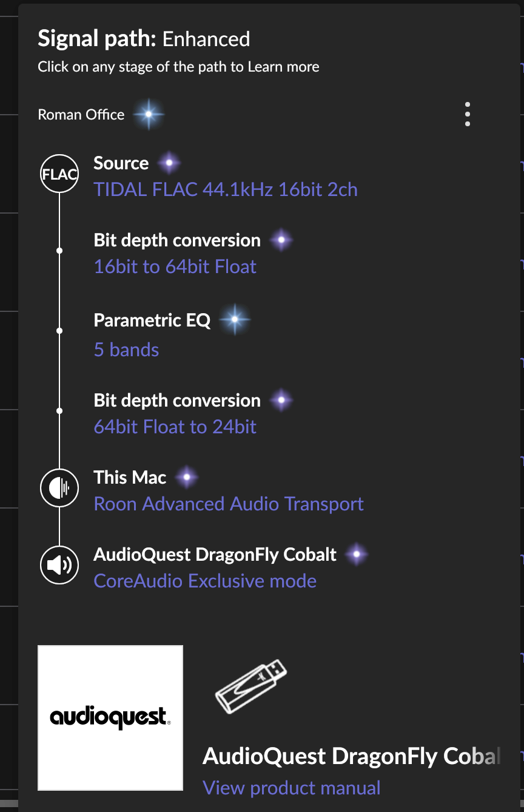
Task: Click the DragonFly USB stick device image
Action: pyautogui.click(x=250, y=686)
